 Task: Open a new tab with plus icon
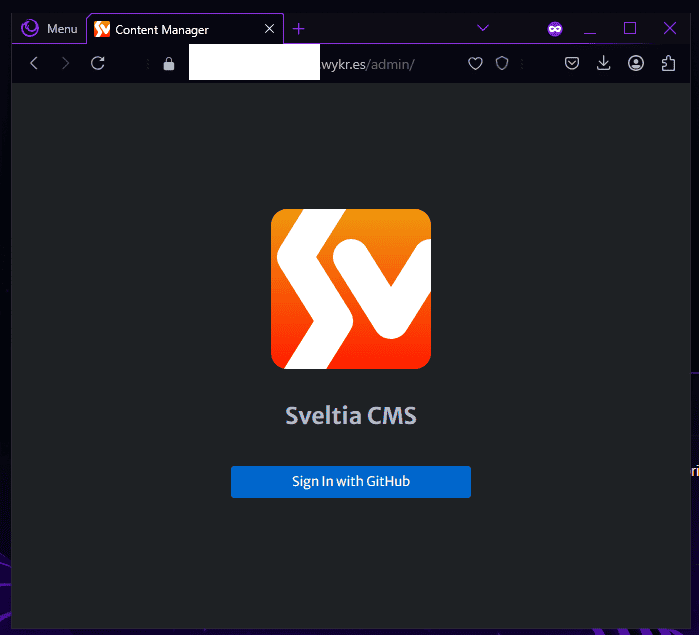298,29
